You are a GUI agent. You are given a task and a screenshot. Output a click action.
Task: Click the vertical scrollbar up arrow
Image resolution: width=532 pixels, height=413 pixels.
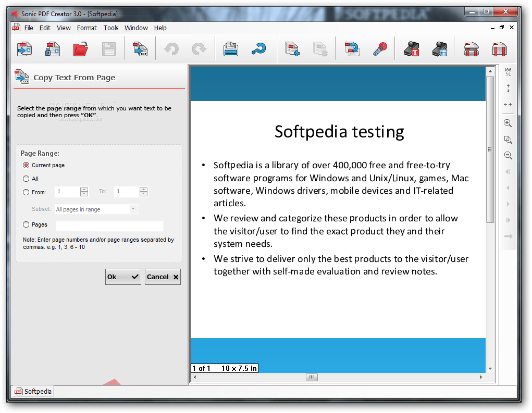pos(490,71)
